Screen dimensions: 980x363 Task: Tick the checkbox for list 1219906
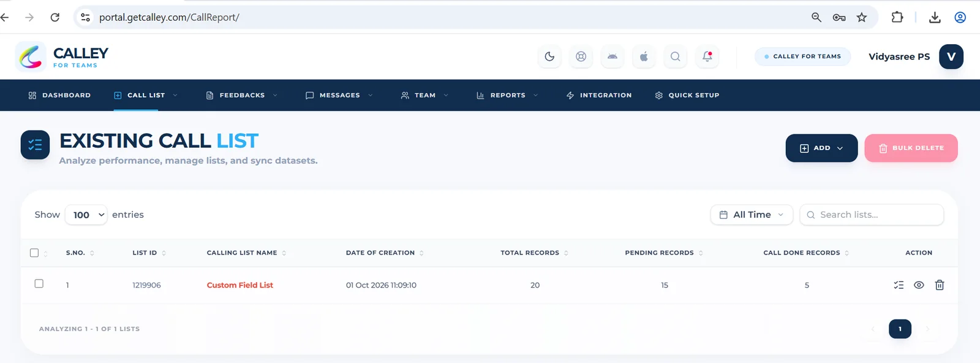tap(39, 284)
